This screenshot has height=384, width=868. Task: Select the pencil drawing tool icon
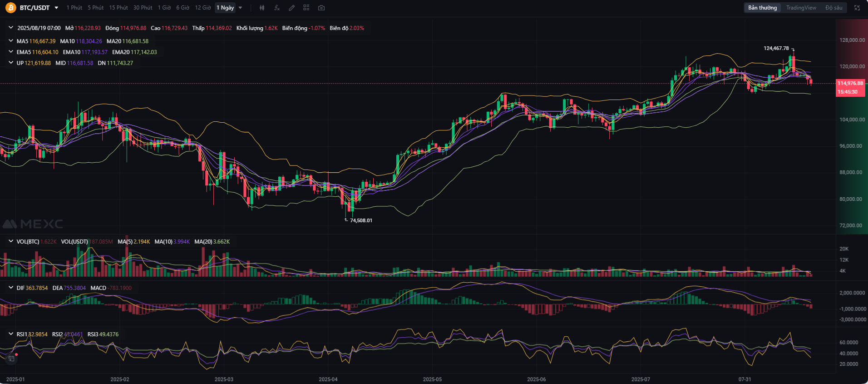[292, 8]
